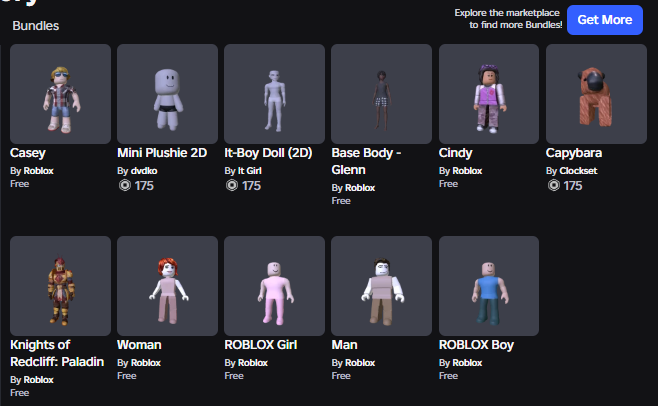Open Knights of Redcliff: Paladin title
658x406 pixels.
[x=57, y=353]
